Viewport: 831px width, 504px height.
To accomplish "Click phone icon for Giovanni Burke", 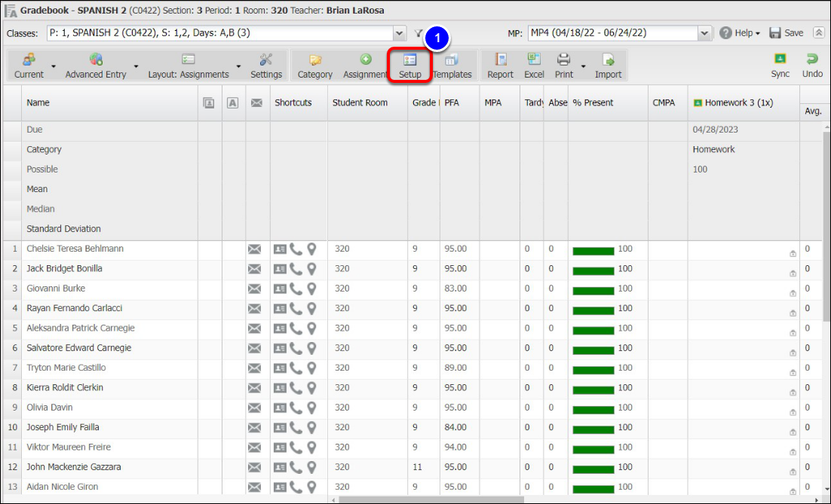I will (296, 289).
